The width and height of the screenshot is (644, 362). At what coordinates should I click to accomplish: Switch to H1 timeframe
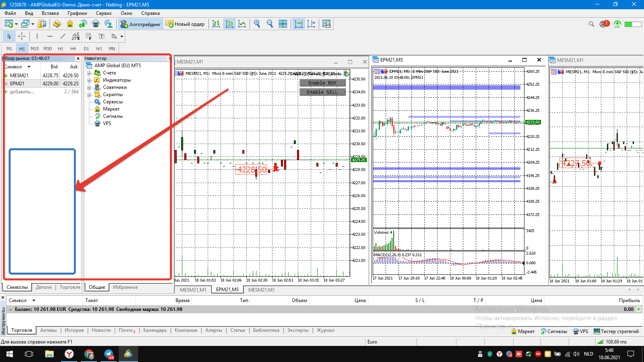click(60, 49)
